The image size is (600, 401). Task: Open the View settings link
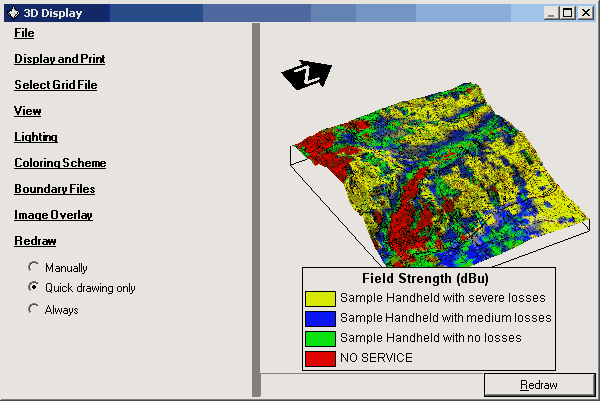tap(28, 111)
